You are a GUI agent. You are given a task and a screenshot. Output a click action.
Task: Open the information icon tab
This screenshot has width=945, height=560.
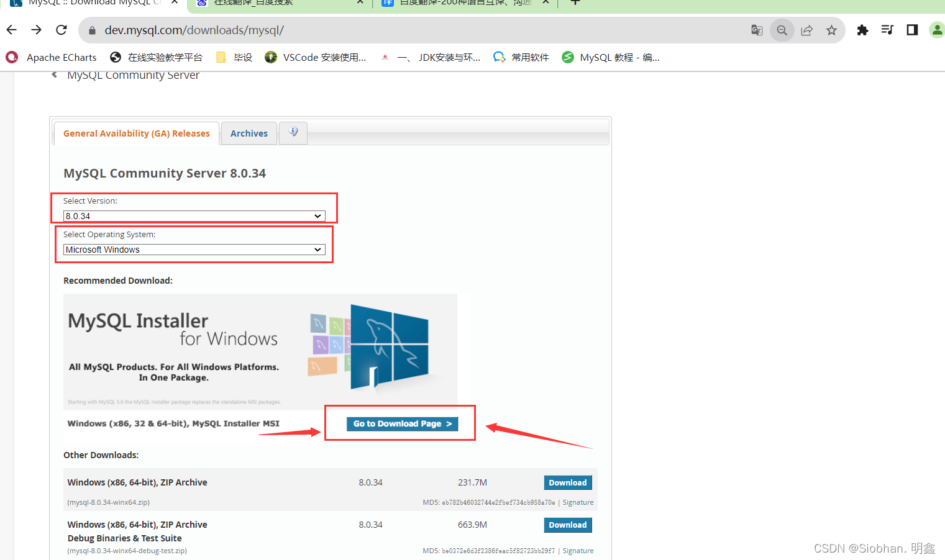[x=293, y=132]
